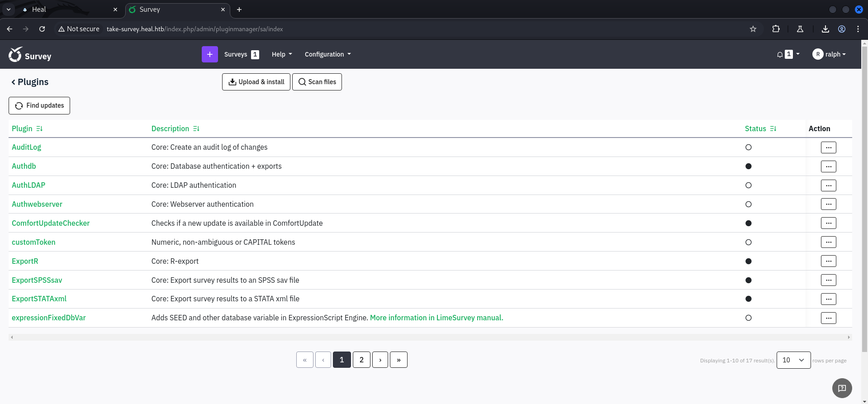868x404 pixels.
Task: Open the browser extensions puzzle icon
Action: click(x=776, y=29)
